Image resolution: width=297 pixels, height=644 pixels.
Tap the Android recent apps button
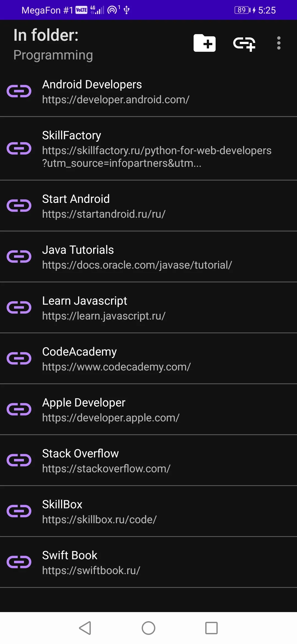211,628
